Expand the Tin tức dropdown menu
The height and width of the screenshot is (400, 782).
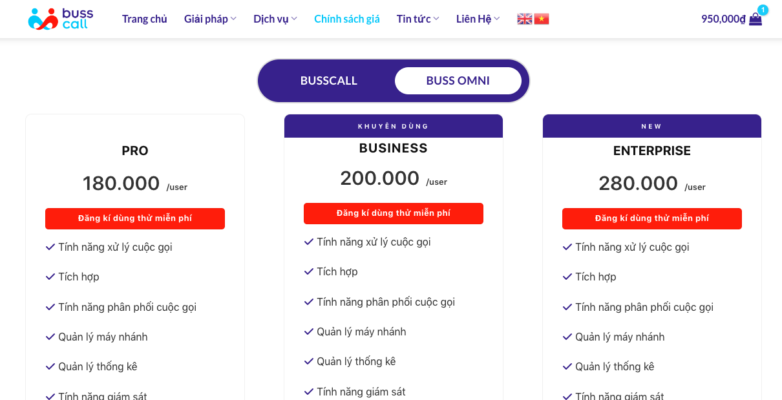417,19
